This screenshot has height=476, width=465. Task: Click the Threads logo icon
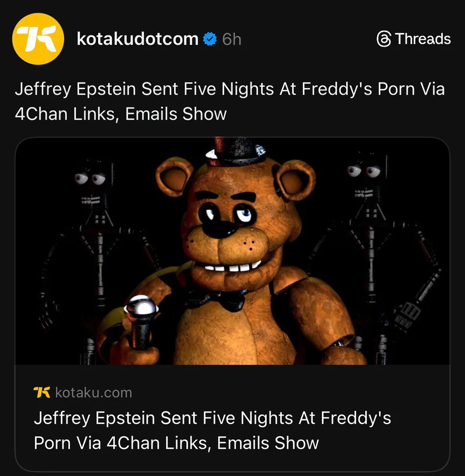(384, 39)
